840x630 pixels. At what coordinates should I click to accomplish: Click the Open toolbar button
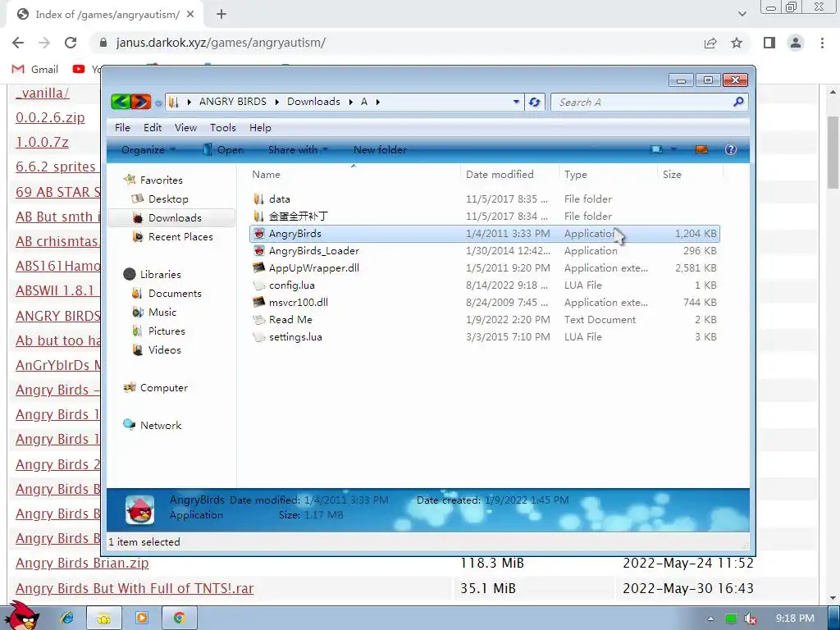tap(223, 150)
